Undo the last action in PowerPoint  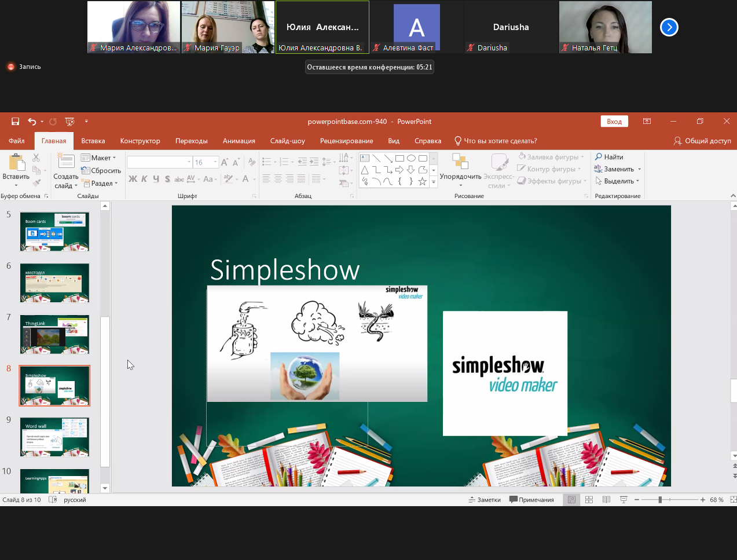pos(32,122)
